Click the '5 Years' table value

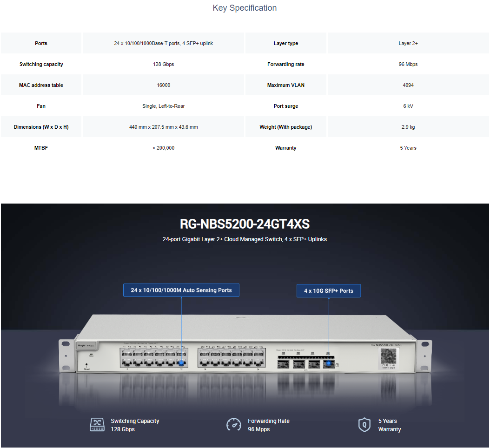(x=408, y=148)
